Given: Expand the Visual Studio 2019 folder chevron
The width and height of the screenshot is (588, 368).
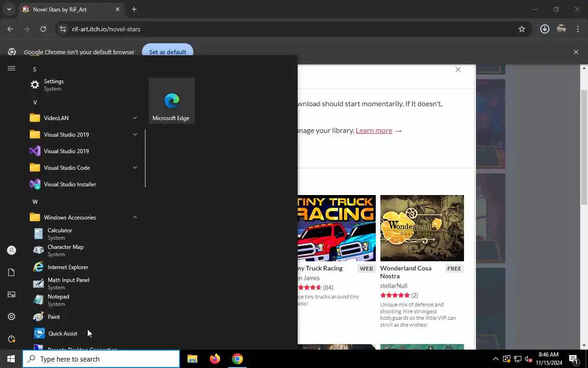Looking at the screenshot, I should [x=135, y=134].
